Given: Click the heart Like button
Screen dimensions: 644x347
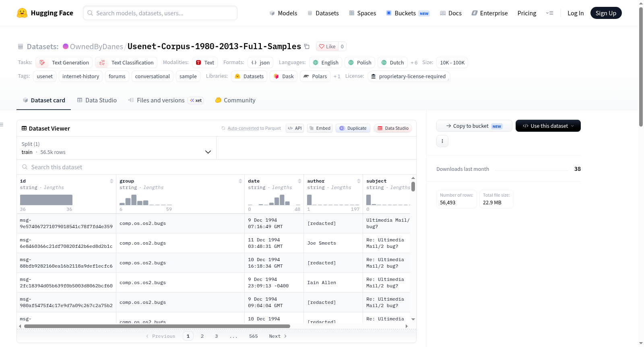Looking at the screenshot, I should [x=327, y=46].
